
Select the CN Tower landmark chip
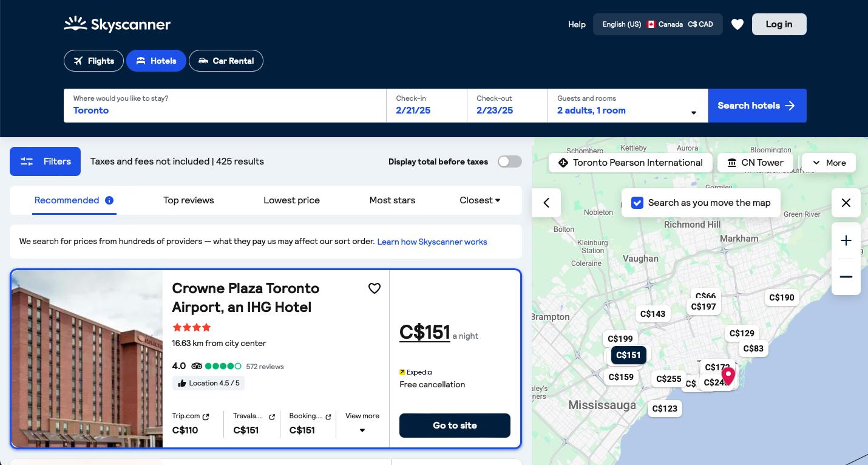pos(755,162)
